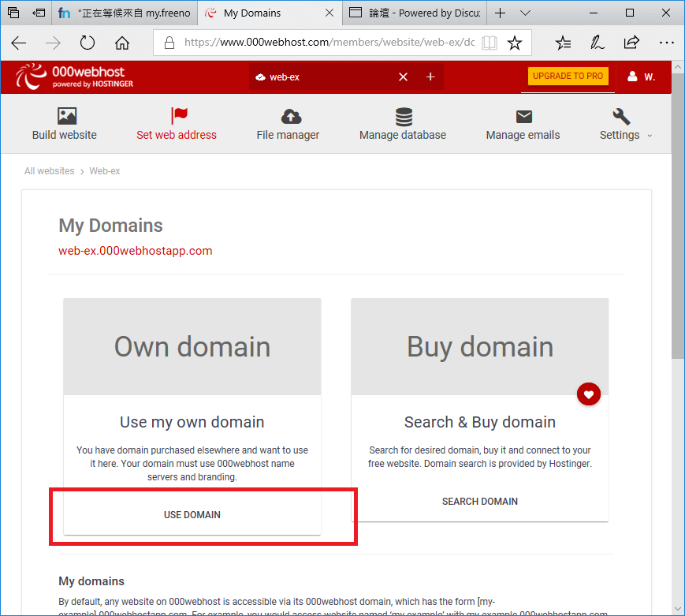685x616 pixels.
Task: Click the 000webhost logo
Action: 74,77
